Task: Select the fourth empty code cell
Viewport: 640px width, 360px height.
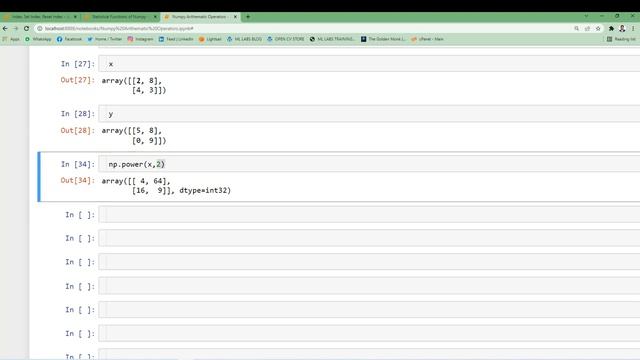Action: [x=369, y=286]
